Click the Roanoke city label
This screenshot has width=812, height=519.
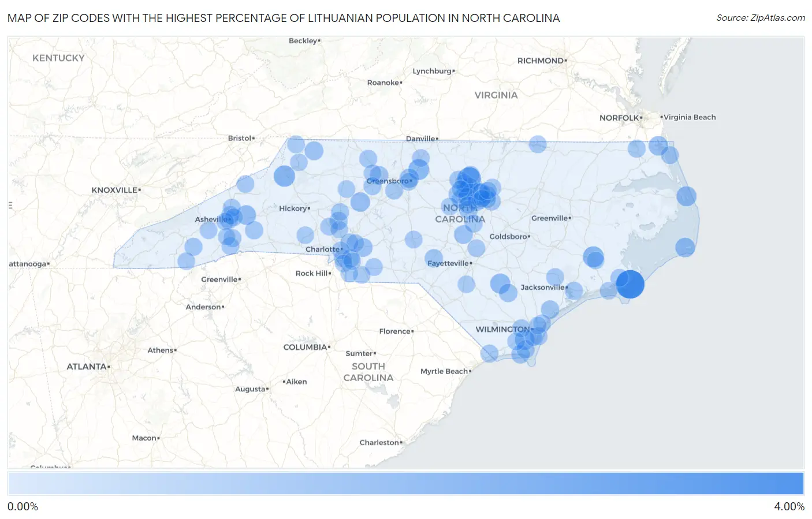(x=383, y=83)
